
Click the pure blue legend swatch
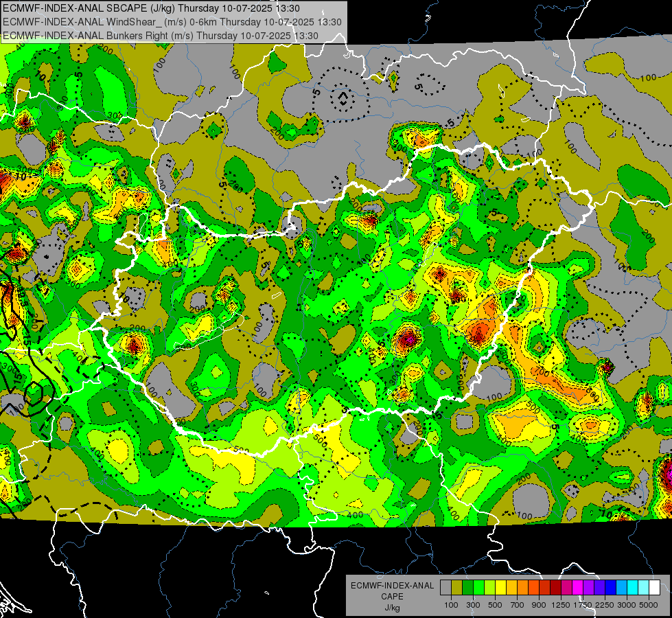[611, 587]
